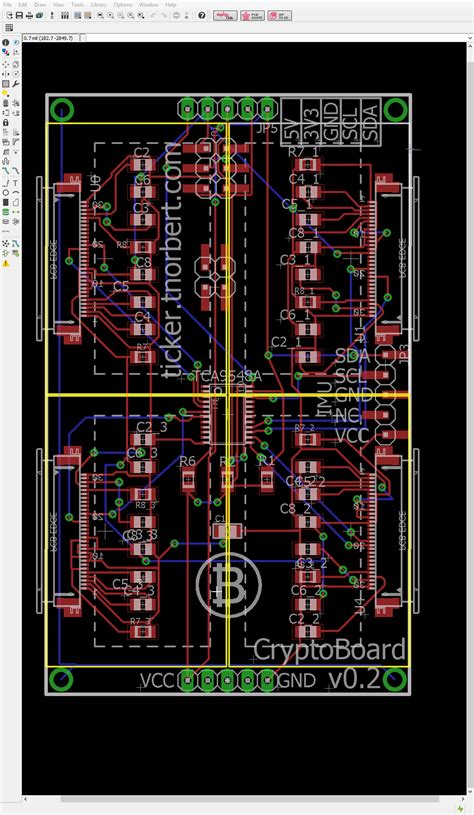This screenshot has width=474, height=815.
Task: Click the horizontal scrollbar at bottom
Action: pos(242,799)
